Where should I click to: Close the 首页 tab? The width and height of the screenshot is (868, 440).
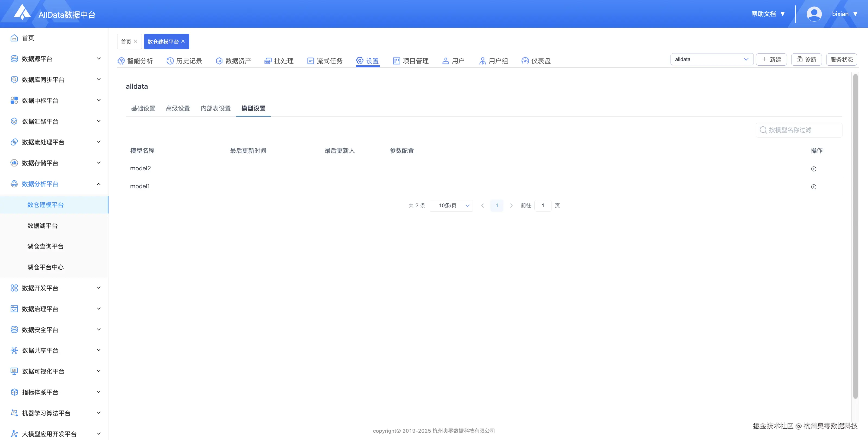pyautogui.click(x=135, y=41)
